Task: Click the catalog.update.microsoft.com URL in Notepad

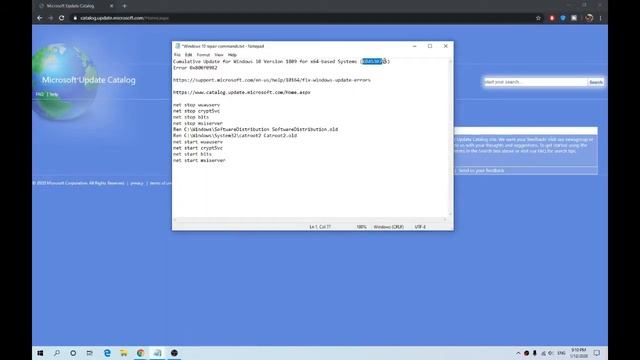Action: (x=242, y=92)
